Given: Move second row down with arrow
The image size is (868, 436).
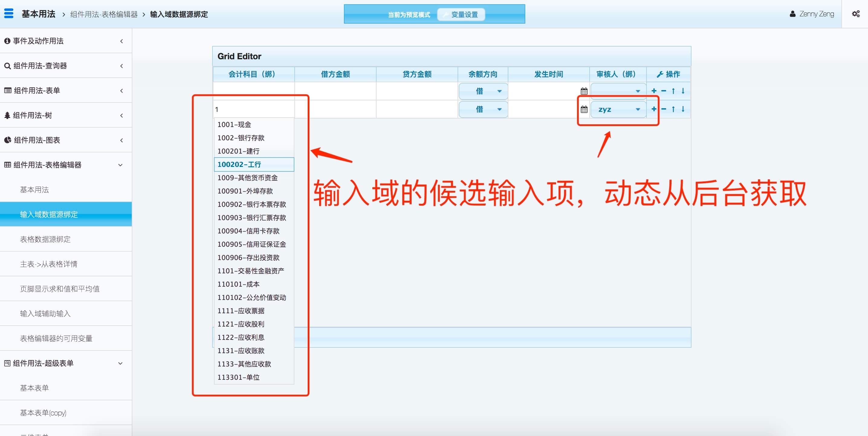Looking at the screenshot, I should pyautogui.click(x=683, y=109).
